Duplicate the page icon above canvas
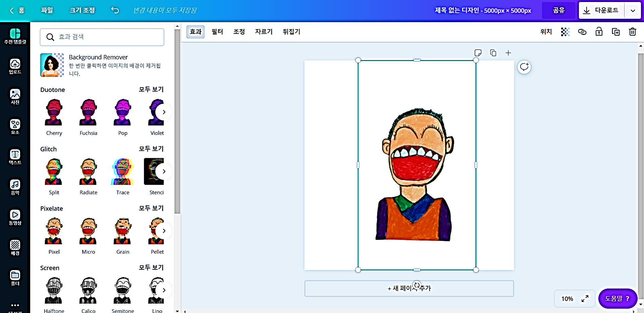 coord(493,53)
